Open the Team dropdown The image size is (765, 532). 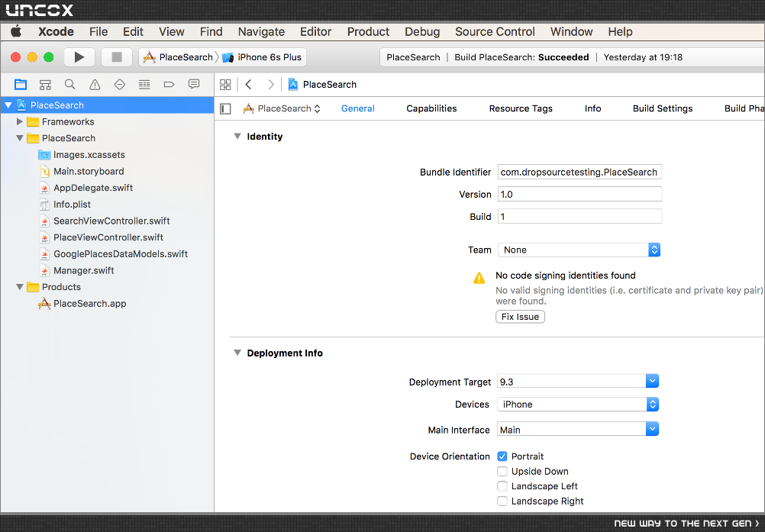tap(579, 250)
